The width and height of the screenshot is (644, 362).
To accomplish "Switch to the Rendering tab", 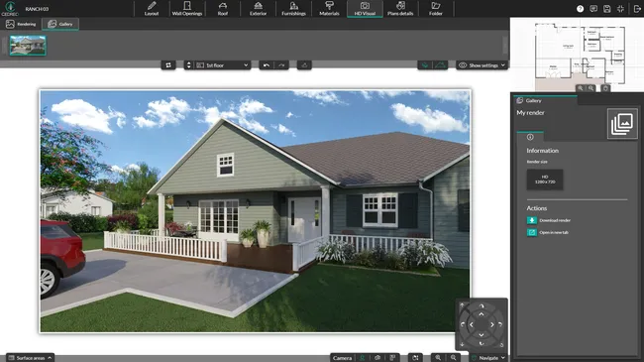I will [21, 24].
